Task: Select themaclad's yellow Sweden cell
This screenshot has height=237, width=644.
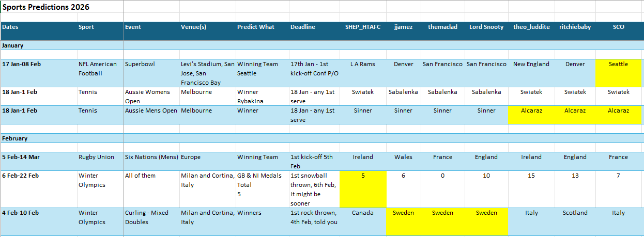Action: click(442, 222)
